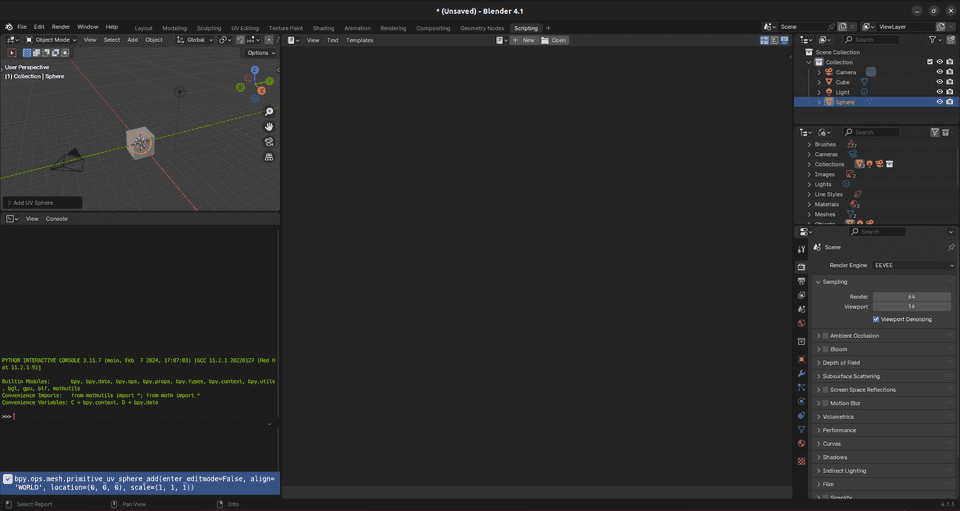The image size is (960, 511).
Task: Hide the Cube using its eye icon
Action: coord(939,82)
